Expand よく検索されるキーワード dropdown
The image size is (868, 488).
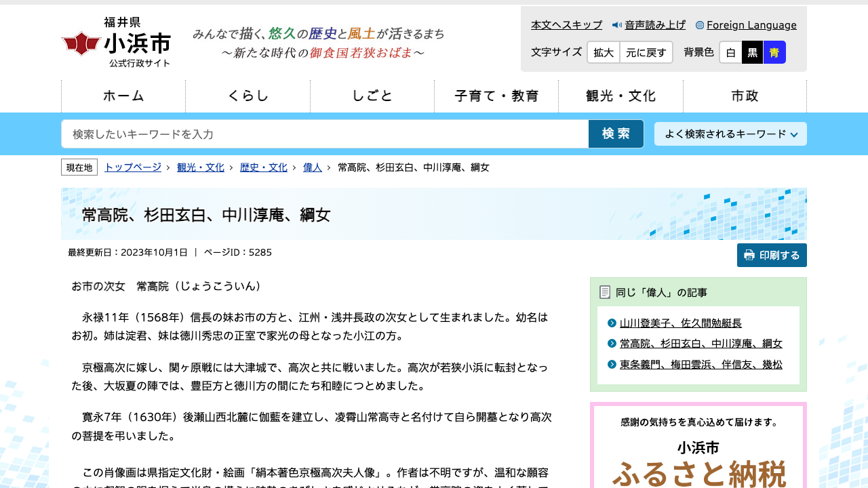[730, 134]
